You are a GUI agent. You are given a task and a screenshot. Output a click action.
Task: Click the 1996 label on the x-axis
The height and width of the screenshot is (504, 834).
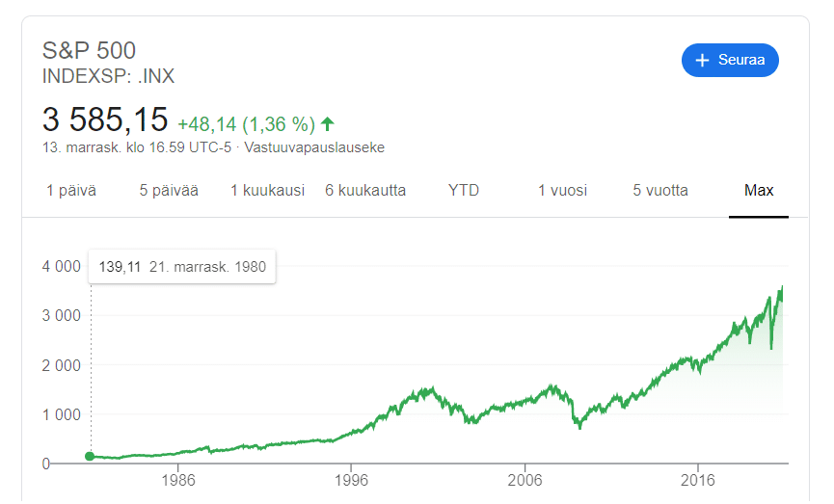click(x=351, y=480)
